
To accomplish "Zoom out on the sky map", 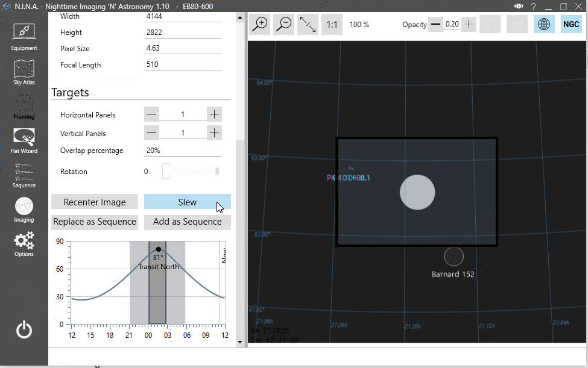I will [x=284, y=25].
